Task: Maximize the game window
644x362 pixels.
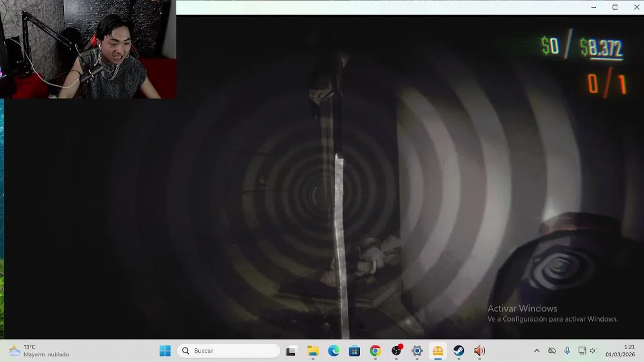Action: point(615,7)
